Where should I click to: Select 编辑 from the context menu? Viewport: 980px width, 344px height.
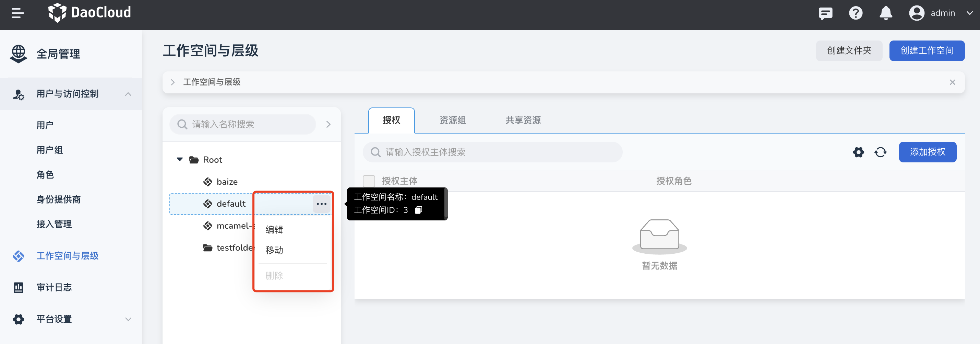[x=274, y=230]
